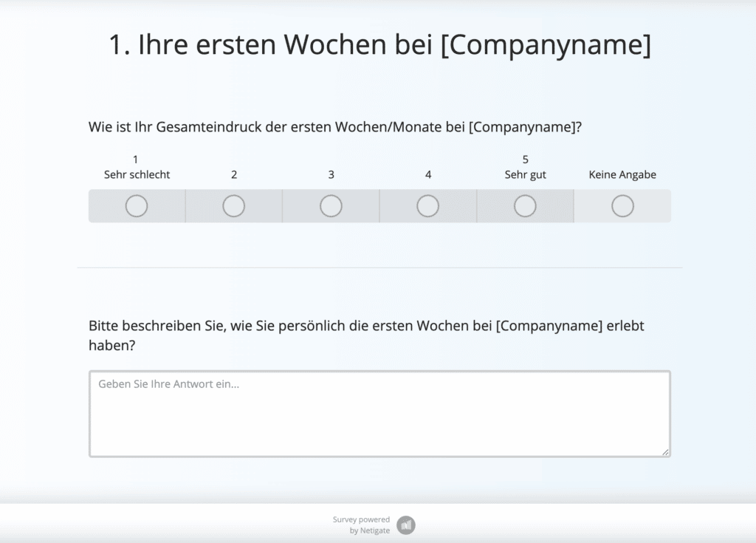Select the middle rating 3 radio button
Screen dimensions: 756x543
tap(331, 206)
